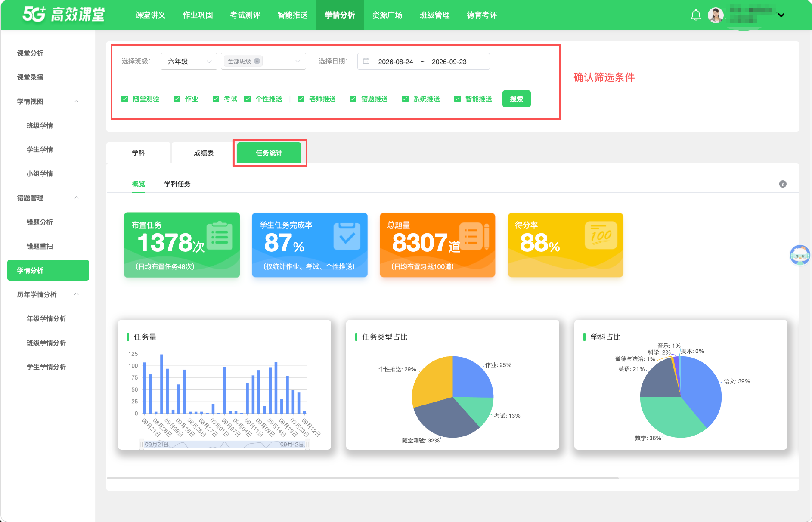812x522 pixels.
Task: Click the info icon beside tabs
Action: 783,184
